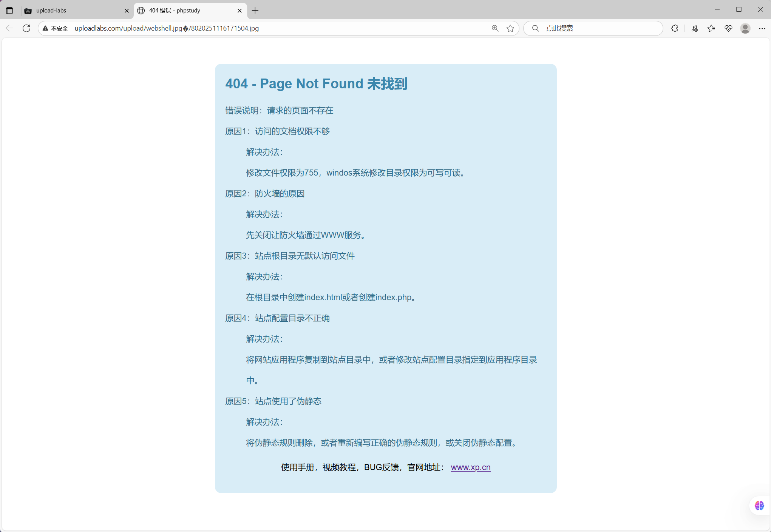
Task: Open the www.xp.cn link
Action: coord(470,467)
